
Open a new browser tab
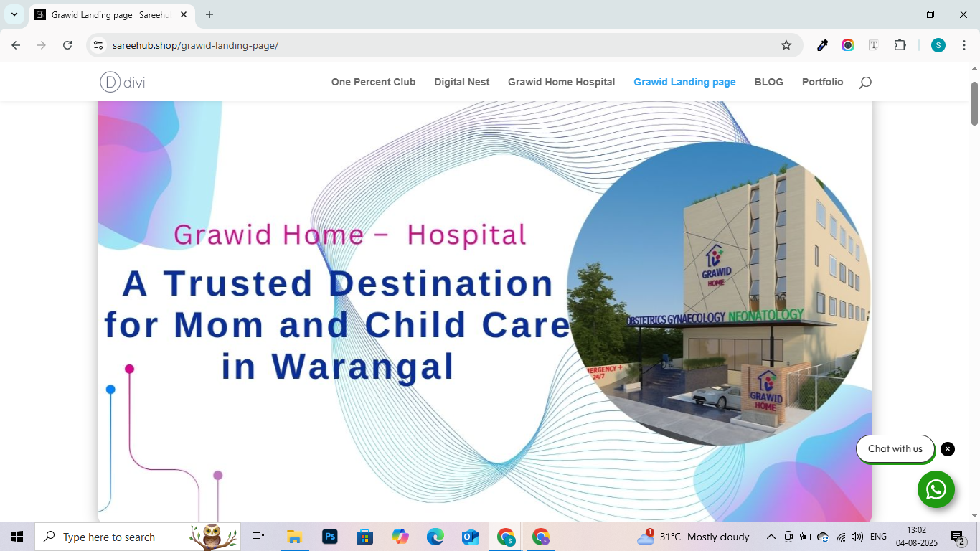(209, 14)
